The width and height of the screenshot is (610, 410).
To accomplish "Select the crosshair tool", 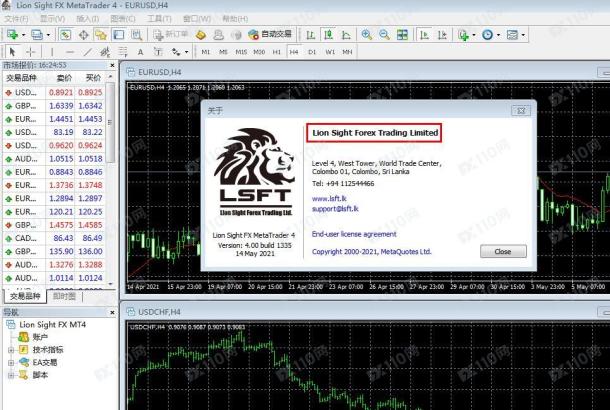I will pyautogui.click(x=30, y=51).
